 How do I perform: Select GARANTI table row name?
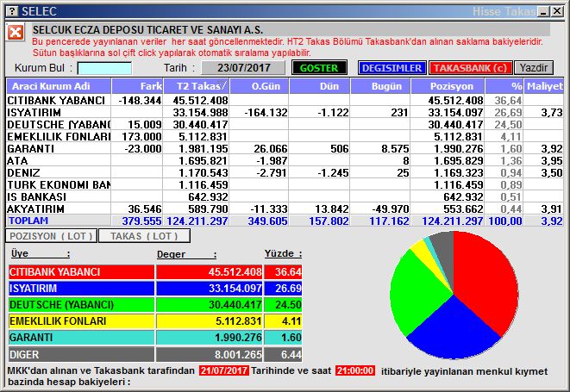[x=31, y=148]
